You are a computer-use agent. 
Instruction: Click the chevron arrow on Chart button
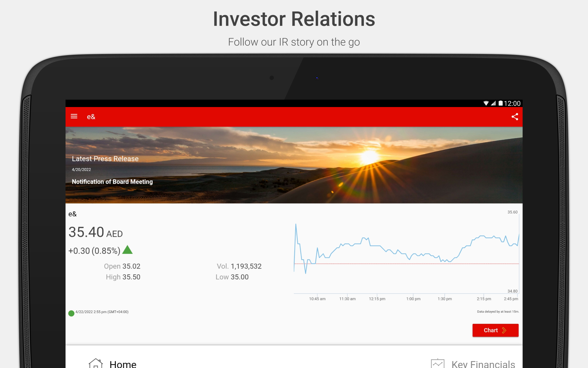click(x=504, y=330)
